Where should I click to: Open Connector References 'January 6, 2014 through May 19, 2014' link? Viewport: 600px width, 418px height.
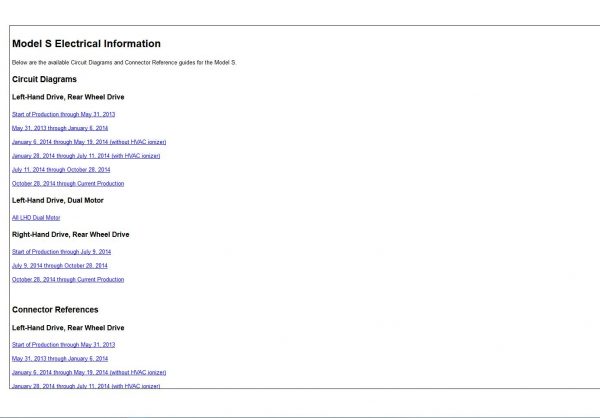89,372
